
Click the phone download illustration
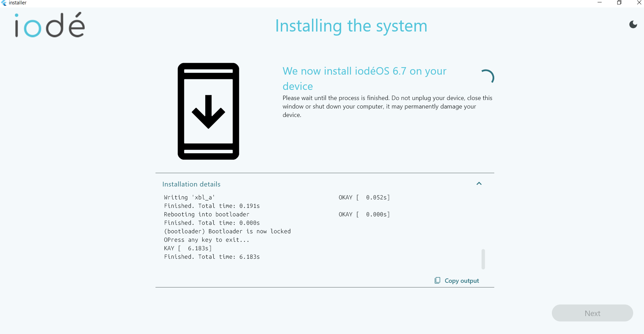(x=208, y=111)
